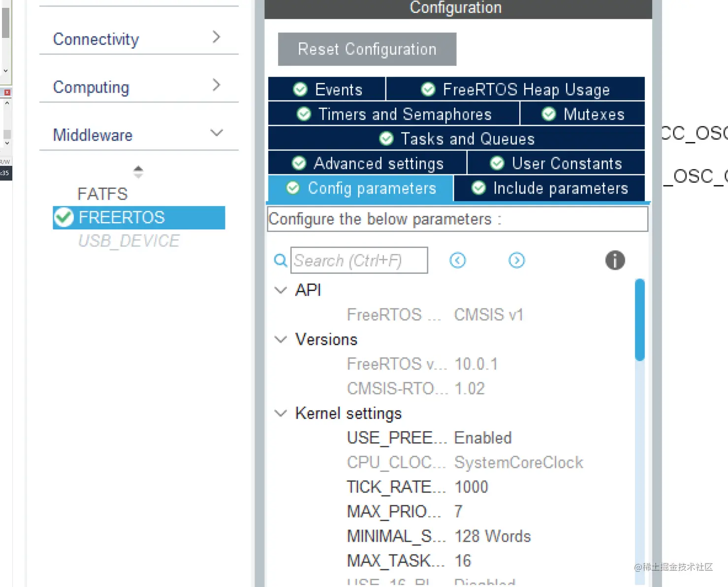Click the Configuration panel header
Viewport: 728px width, 587px height.
pos(458,8)
